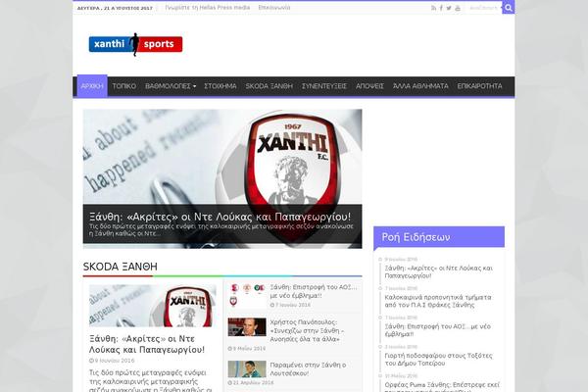
Task: Click the small Xanthi FC article thumbnail
Action: tap(153, 306)
